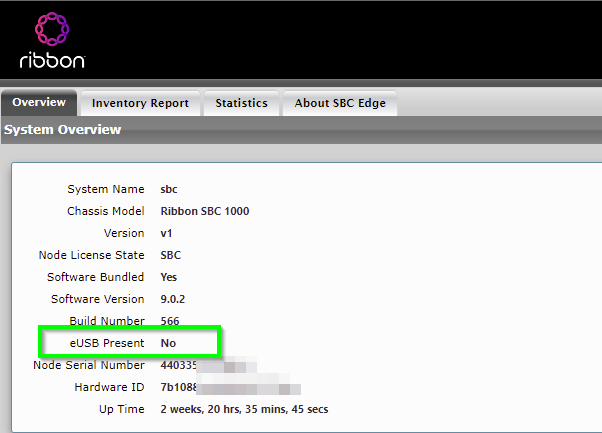Viewport: 602px width, 433px height.
Task: Switch to the Overview tab
Action: 39,102
